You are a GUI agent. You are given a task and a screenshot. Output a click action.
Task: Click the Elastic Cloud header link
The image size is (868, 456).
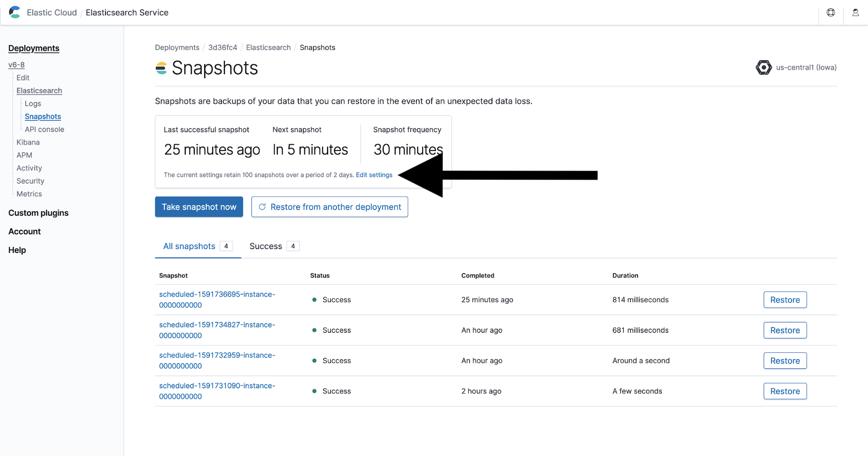(52, 13)
